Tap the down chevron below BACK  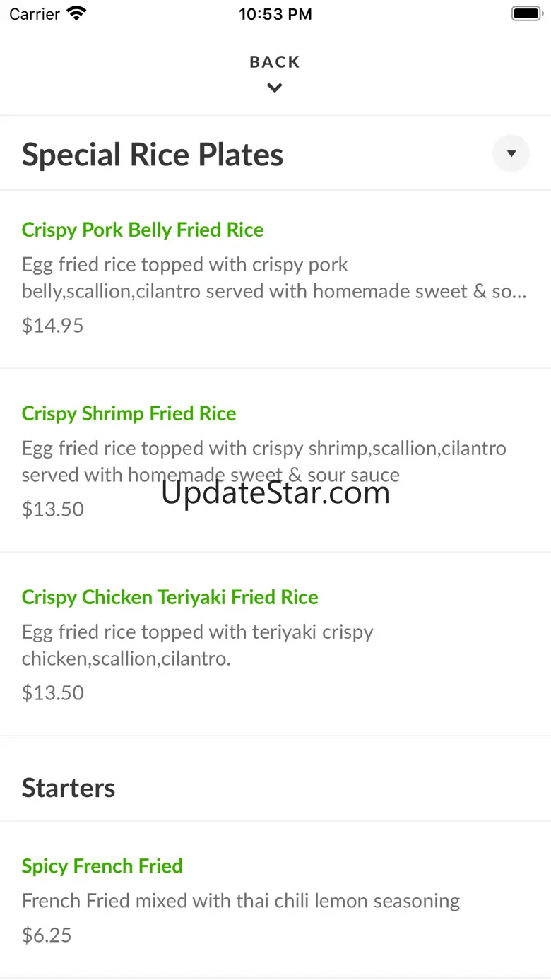click(275, 88)
